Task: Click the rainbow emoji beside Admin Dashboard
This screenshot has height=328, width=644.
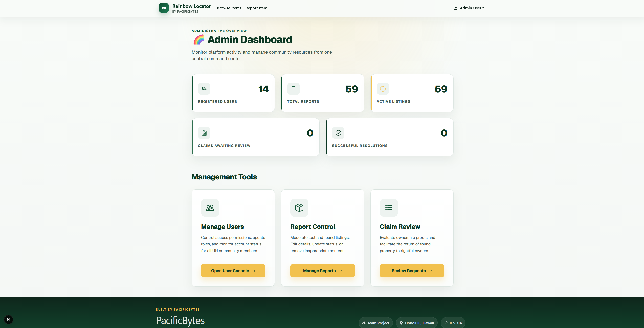Action: tap(199, 40)
